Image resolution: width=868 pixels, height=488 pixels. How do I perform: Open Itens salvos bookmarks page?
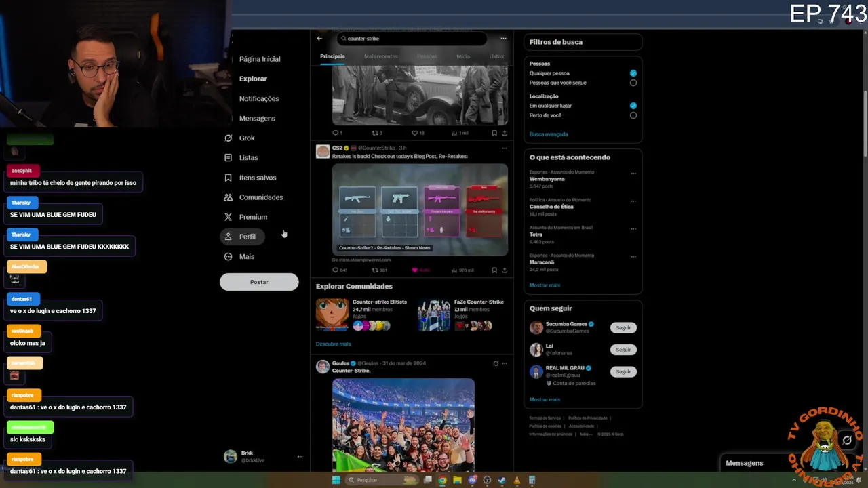coord(250,178)
